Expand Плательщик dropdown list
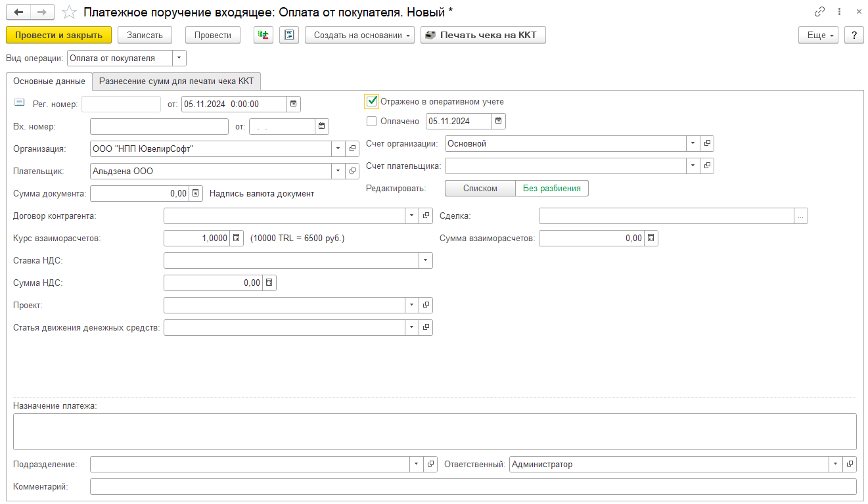 tap(339, 171)
